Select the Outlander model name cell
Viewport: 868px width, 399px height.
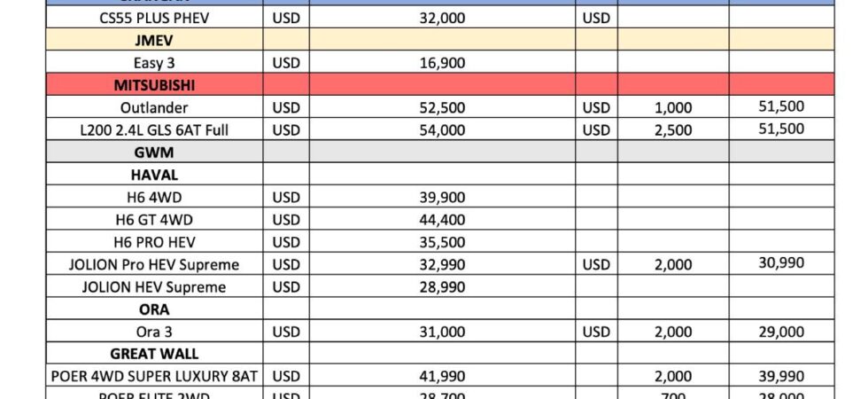click(154, 107)
